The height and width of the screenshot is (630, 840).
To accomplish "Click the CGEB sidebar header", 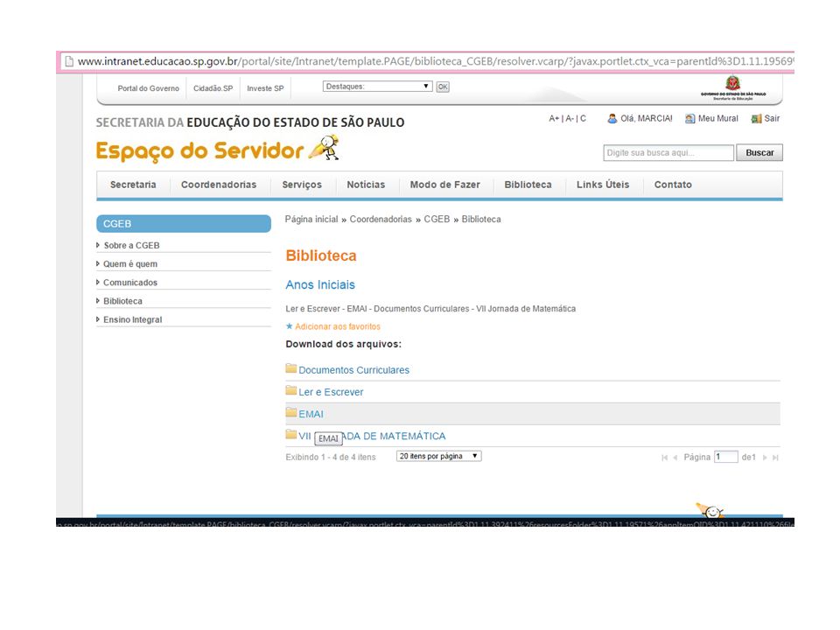I will click(183, 224).
